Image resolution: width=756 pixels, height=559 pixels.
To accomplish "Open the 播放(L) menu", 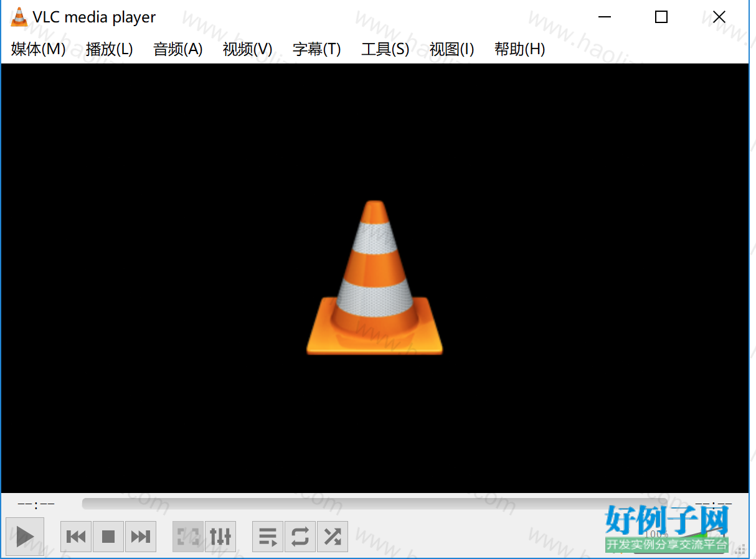I will click(110, 49).
